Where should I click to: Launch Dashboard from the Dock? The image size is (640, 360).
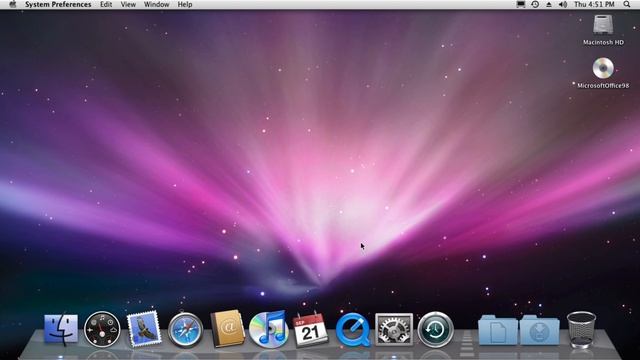tap(102, 329)
